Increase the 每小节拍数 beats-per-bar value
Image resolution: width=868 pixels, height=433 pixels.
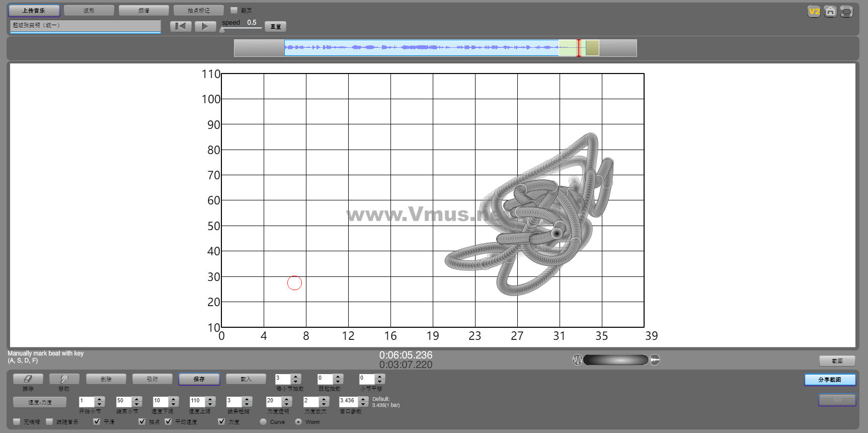296,376
